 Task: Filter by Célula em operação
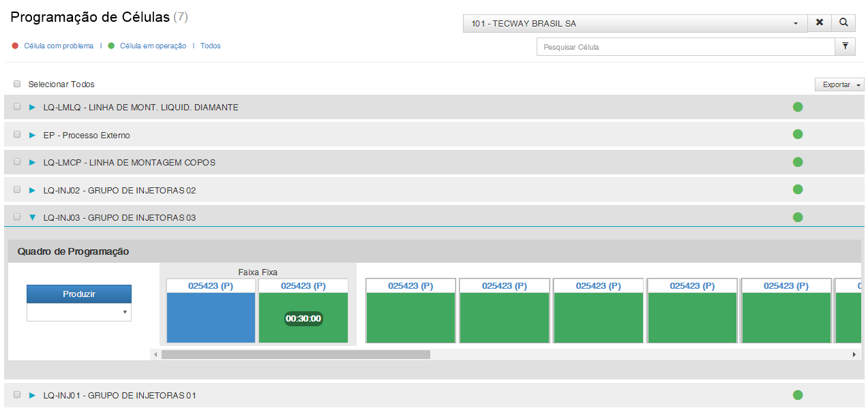(153, 46)
